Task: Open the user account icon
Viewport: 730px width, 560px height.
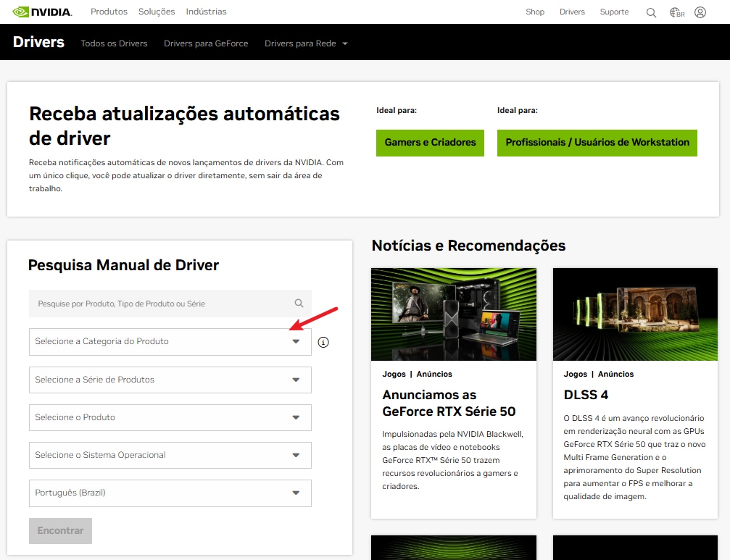Action: pos(700,12)
